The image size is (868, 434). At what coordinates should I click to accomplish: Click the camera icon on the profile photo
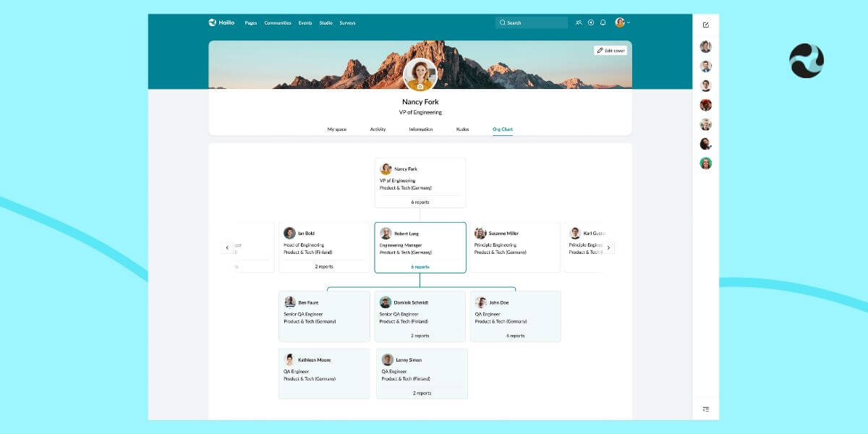(420, 87)
